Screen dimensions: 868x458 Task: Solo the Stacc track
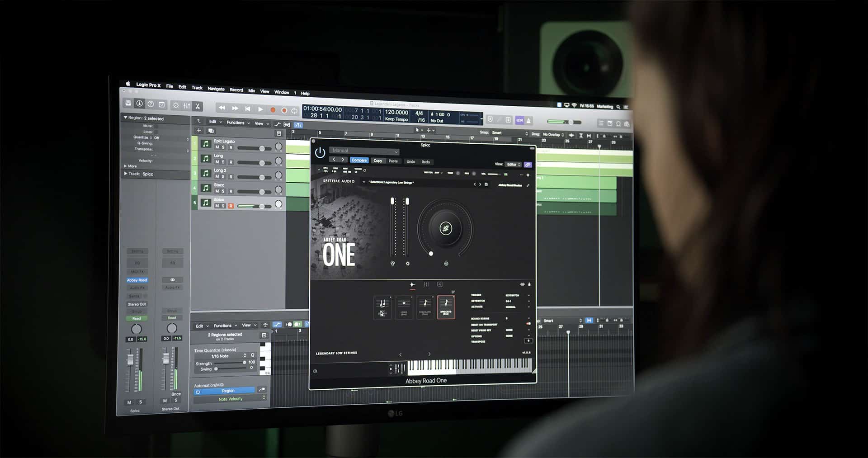tap(223, 191)
